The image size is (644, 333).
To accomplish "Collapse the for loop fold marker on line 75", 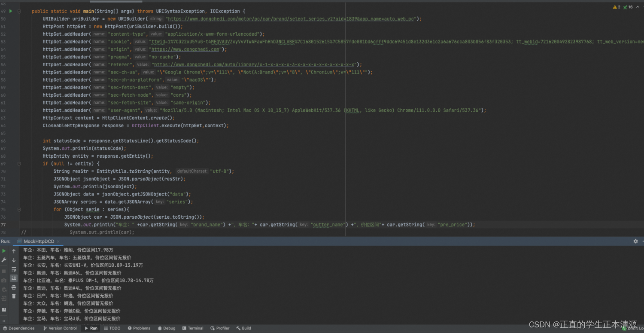I will tap(19, 209).
